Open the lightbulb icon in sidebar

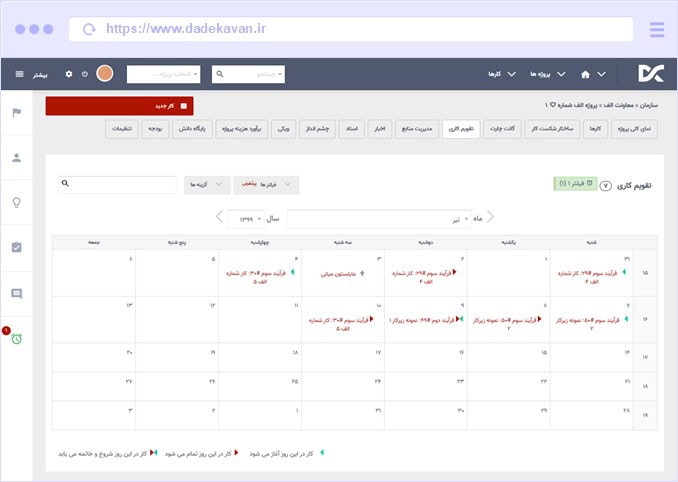coord(16,202)
